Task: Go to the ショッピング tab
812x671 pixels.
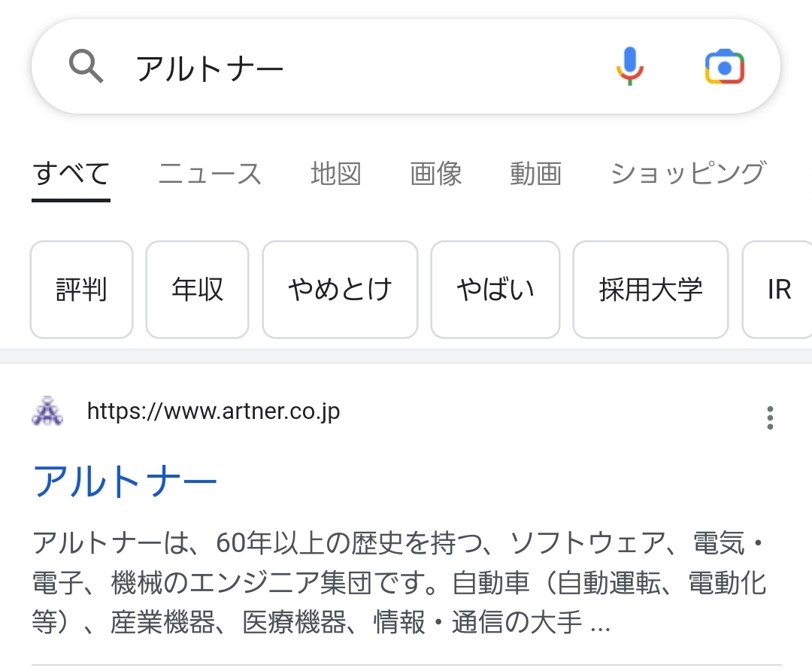Action: click(x=688, y=174)
